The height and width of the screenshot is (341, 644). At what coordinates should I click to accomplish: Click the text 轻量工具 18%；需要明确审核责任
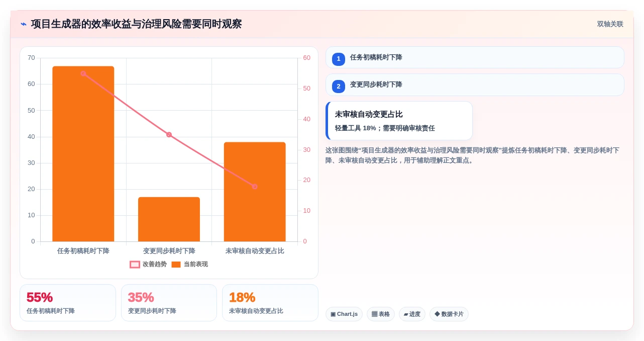point(385,128)
